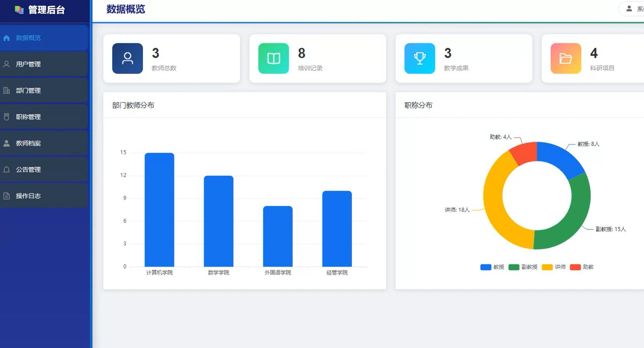Click the medal icon beside 职称管理
Screen dimensions: 644x348
(7, 117)
